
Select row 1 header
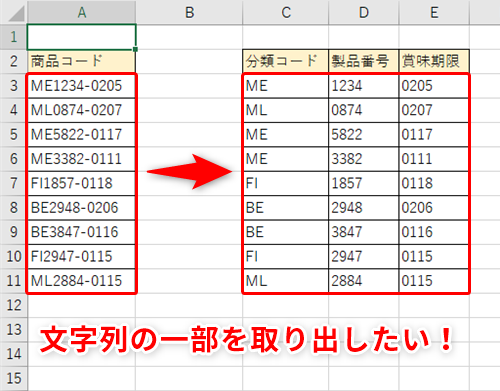(14, 37)
